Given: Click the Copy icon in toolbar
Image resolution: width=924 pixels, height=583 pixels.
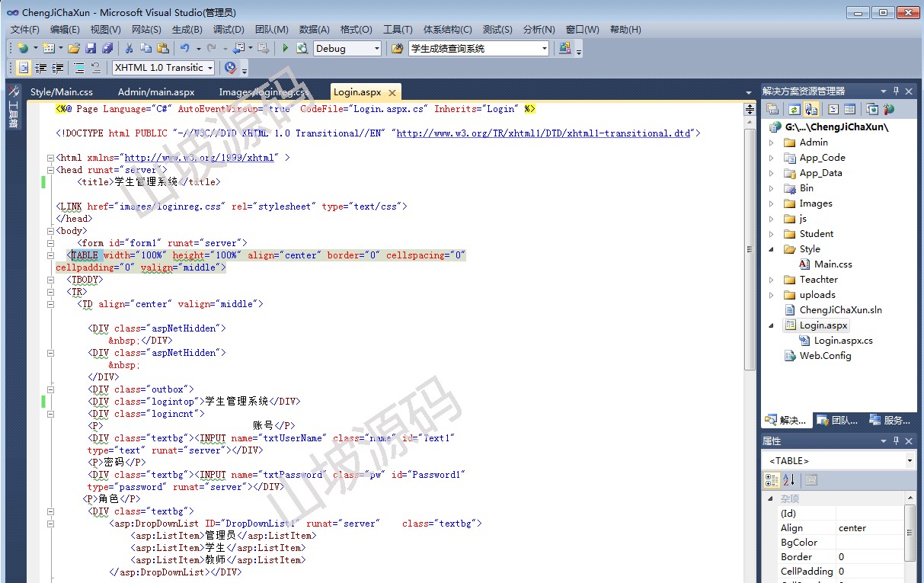Looking at the screenshot, I should (x=146, y=48).
